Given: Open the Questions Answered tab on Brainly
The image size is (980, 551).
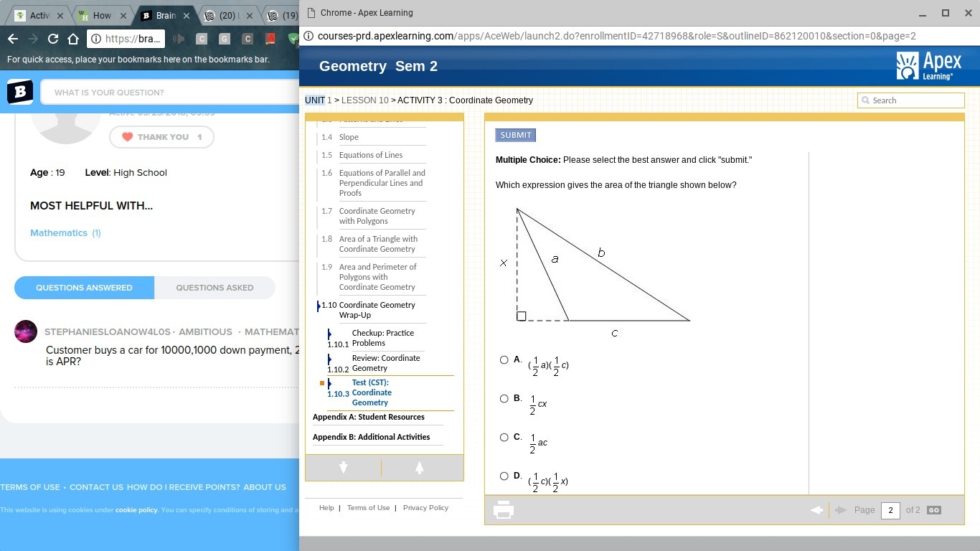Looking at the screenshot, I should point(84,288).
